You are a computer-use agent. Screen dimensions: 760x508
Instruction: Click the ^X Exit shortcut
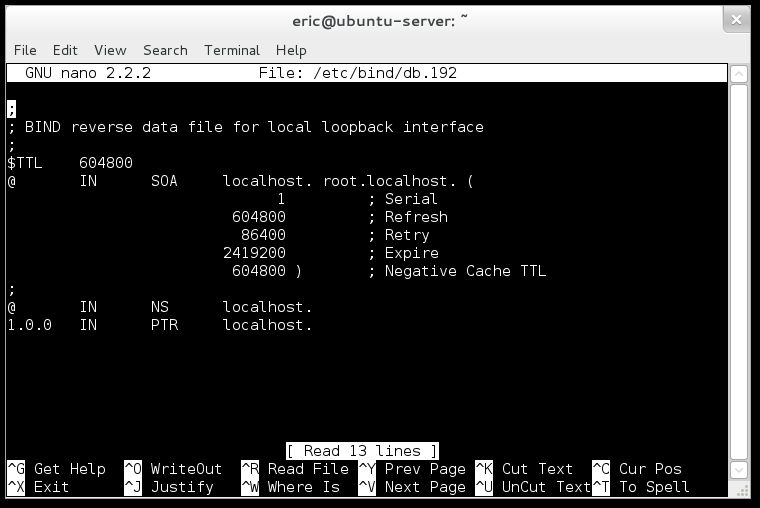click(x=39, y=487)
